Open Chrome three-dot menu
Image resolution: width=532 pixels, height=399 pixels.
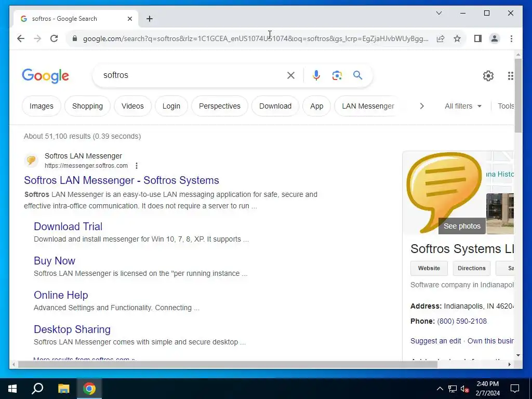click(x=511, y=38)
